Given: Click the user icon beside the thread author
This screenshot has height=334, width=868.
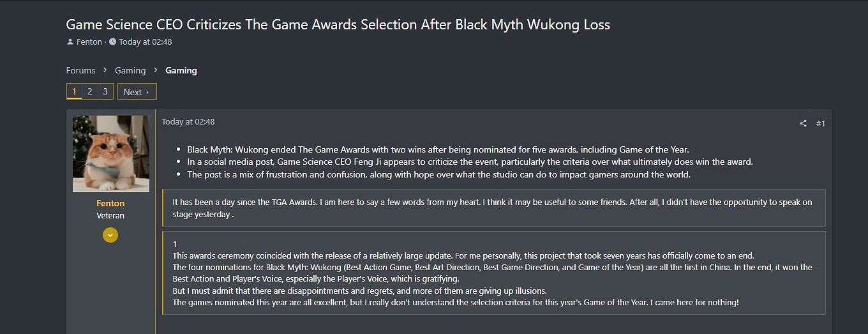Looking at the screenshot, I should 70,42.
